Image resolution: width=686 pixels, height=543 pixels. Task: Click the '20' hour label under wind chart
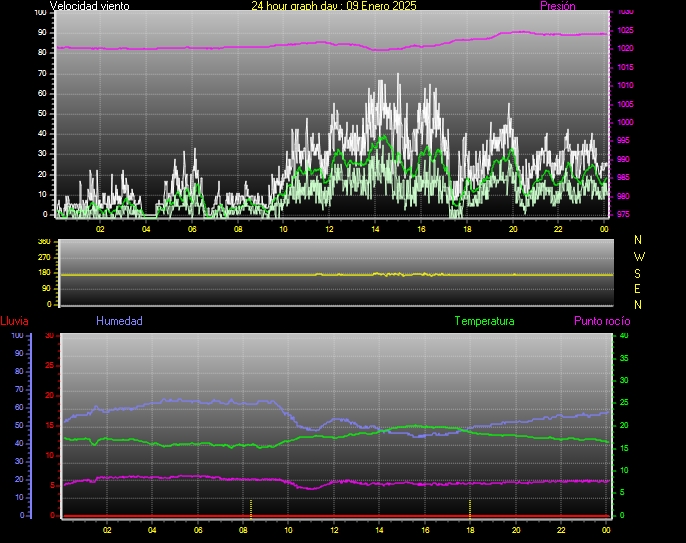tap(513, 229)
